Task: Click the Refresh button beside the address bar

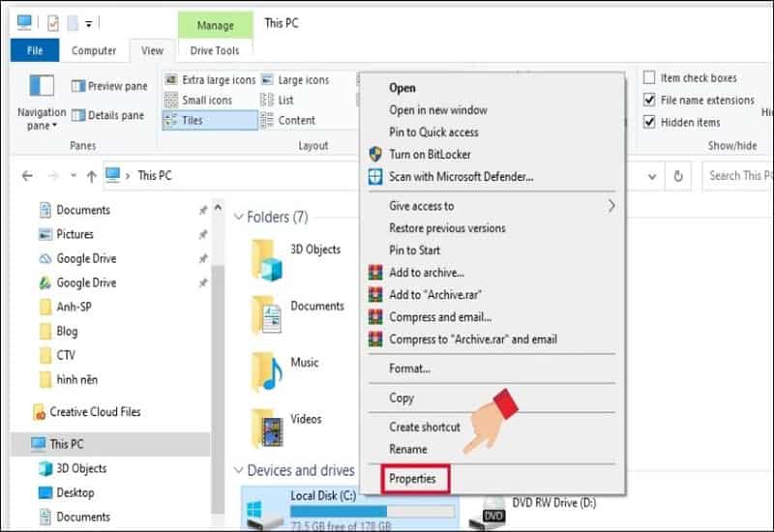Action: coord(678,176)
